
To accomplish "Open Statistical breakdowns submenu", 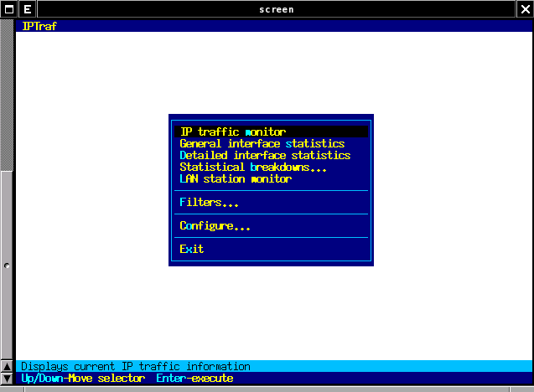I will pyautogui.click(x=271, y=167).
